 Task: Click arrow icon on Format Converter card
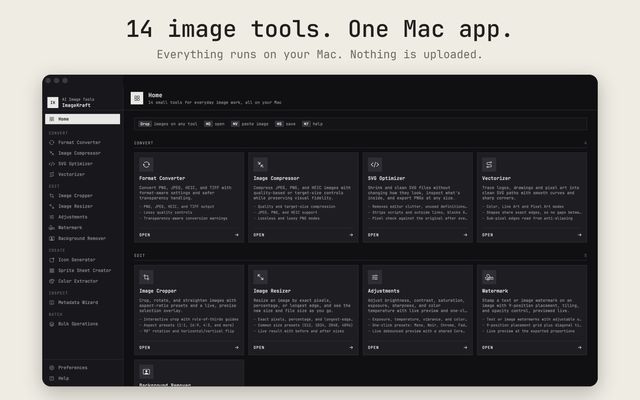coord(237,235)
